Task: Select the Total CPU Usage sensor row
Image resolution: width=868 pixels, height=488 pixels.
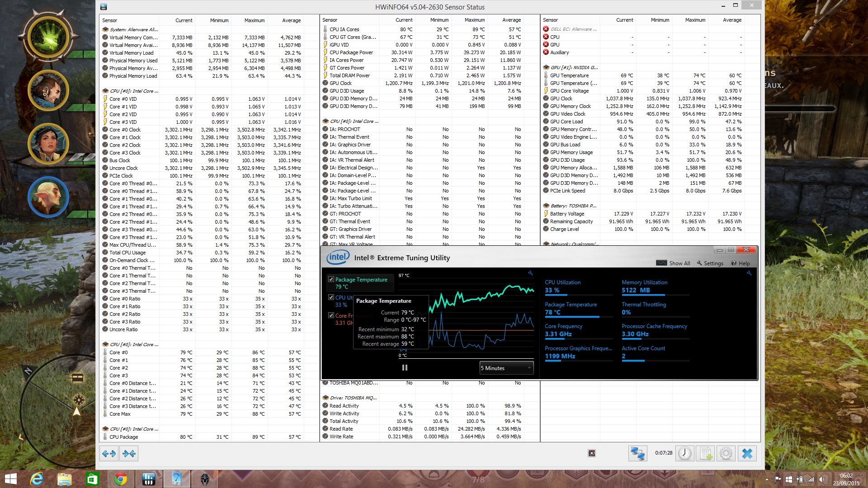Action: pyautogui.click(x=202, y=253)
